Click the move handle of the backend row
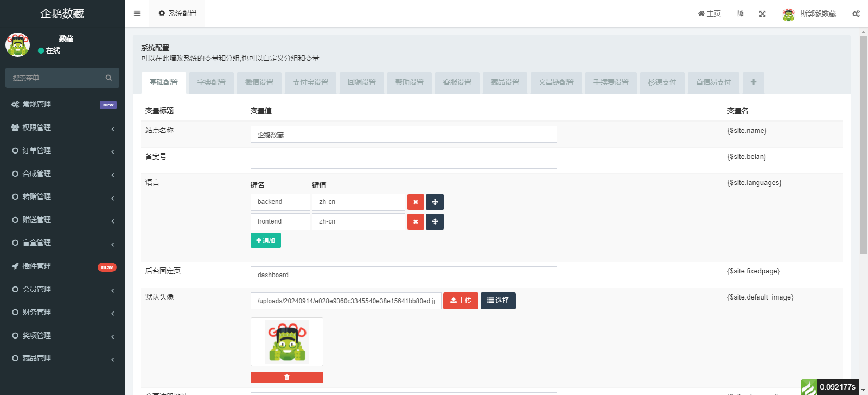Screen dimensions: 868x395 tap(435, 202)
